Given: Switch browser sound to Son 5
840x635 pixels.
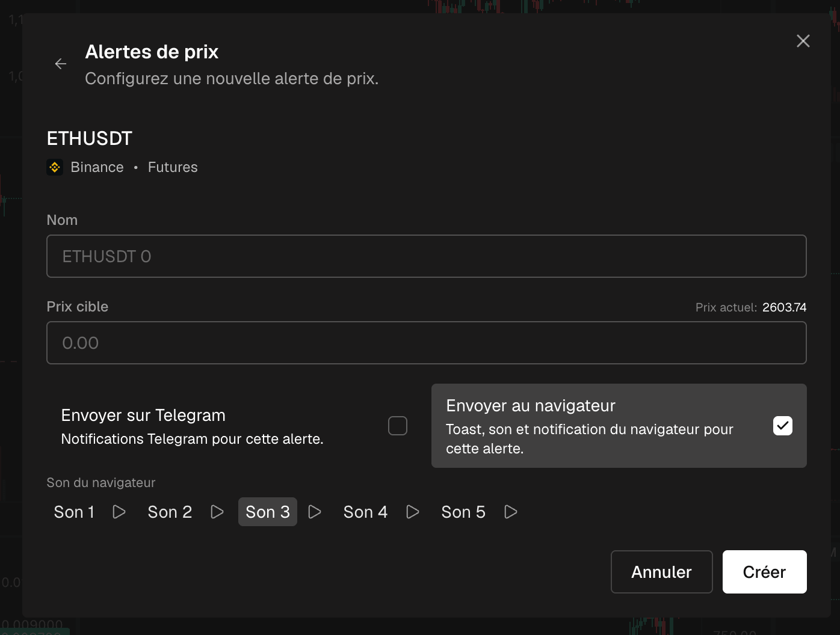Looking at the screenshot, I should click(463, 512).
